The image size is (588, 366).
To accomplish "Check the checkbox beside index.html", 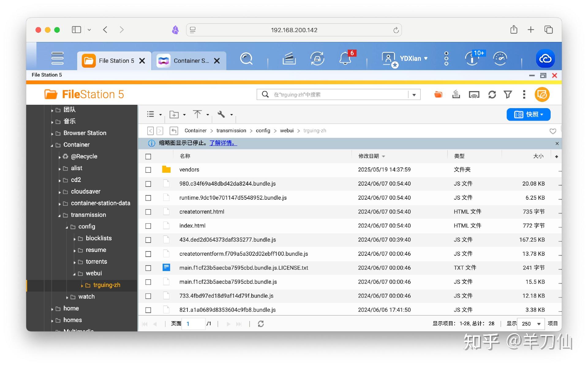I will coord(148,226).
